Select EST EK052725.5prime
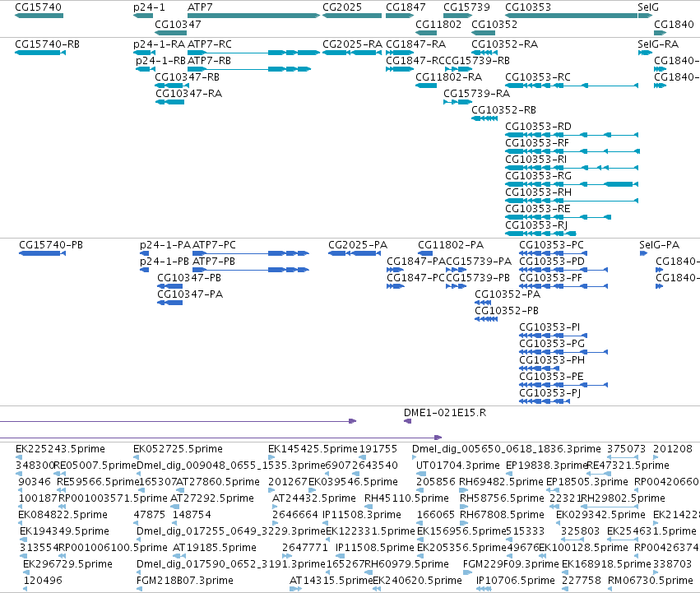This screenshot has width=700, height=593. [x=137, y=457]
